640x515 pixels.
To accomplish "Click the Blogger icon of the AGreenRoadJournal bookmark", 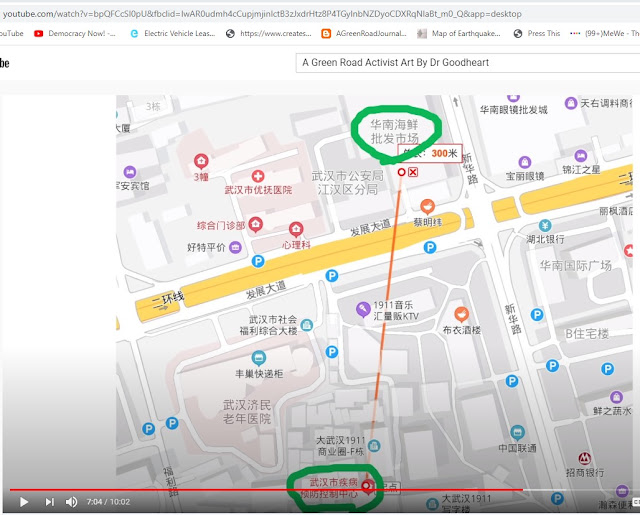I will click(x=326, y=33).
